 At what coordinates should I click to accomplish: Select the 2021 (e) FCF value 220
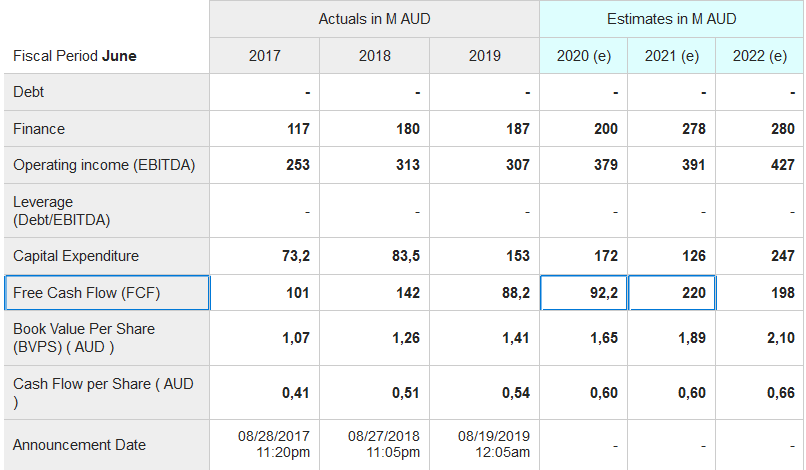[672, 293]
